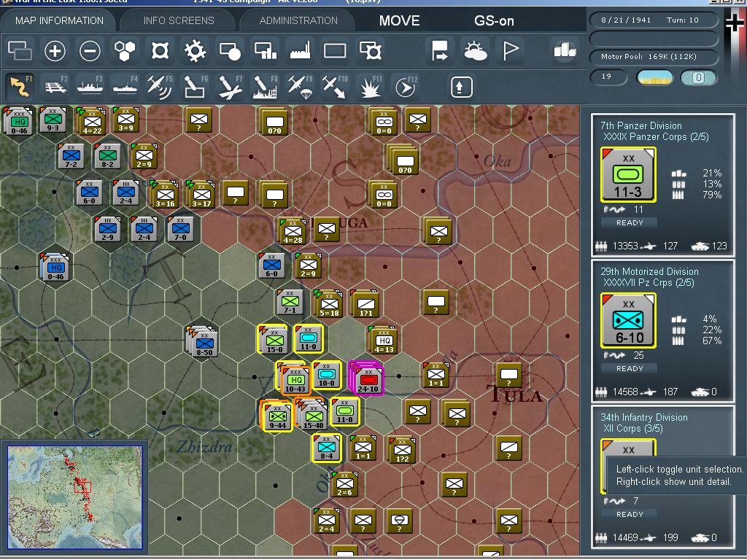Toggle 29th Motorized Division unit card counter
Image resolution: width=747 pixels, height=560 pixels.
628,320
